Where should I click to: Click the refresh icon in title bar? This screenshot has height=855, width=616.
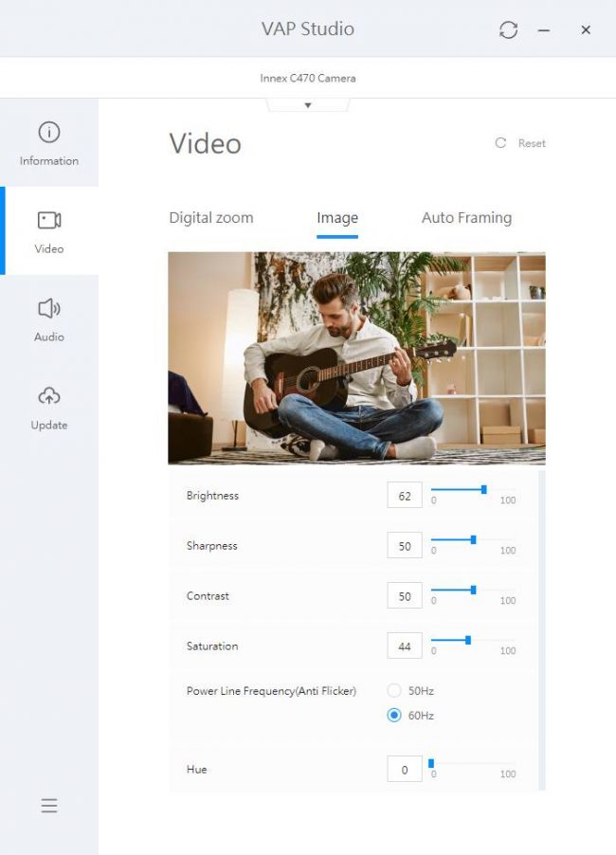509,30
